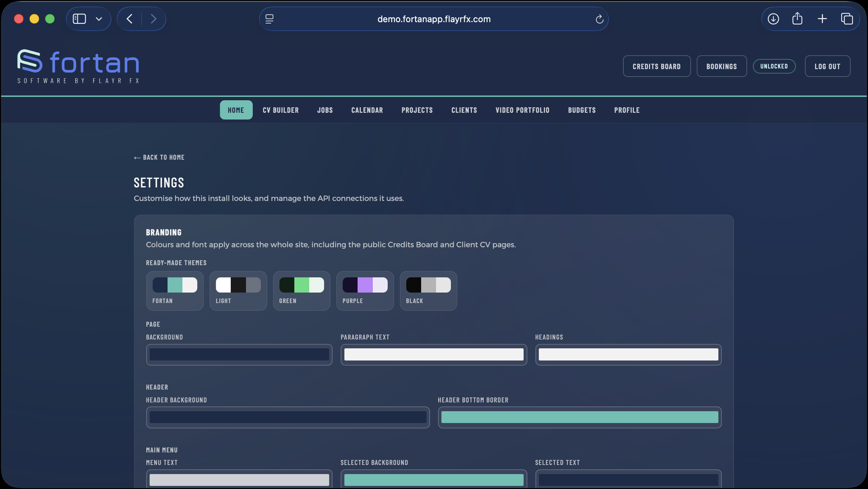Open the Header Bottom Border colour picker
Image resolution: width=868 pixels, height=489 pixels.
[x=579, y=417]
